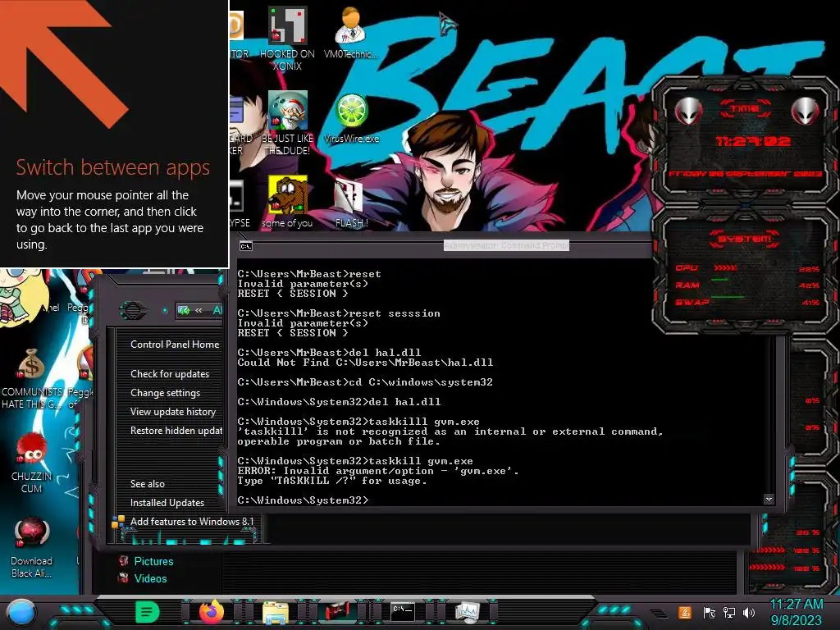Open the Action Center flag tray icon

pos(710,612)
